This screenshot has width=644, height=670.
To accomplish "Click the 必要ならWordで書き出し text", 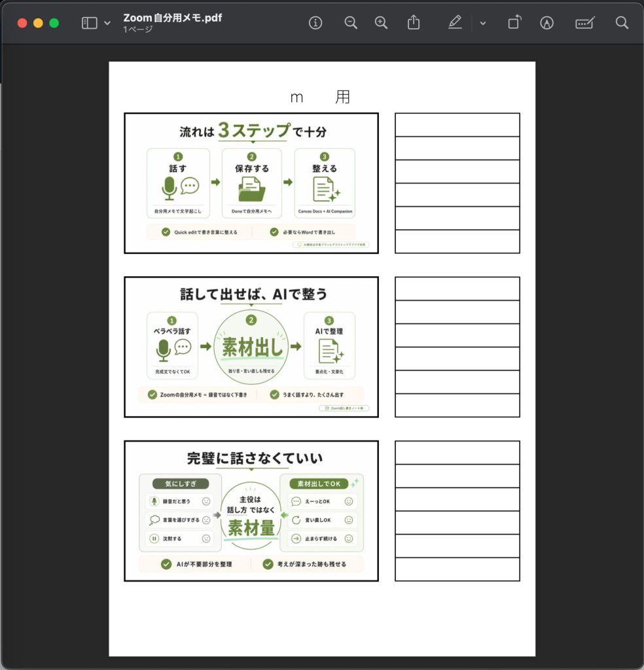I will [x=309, y=232].
